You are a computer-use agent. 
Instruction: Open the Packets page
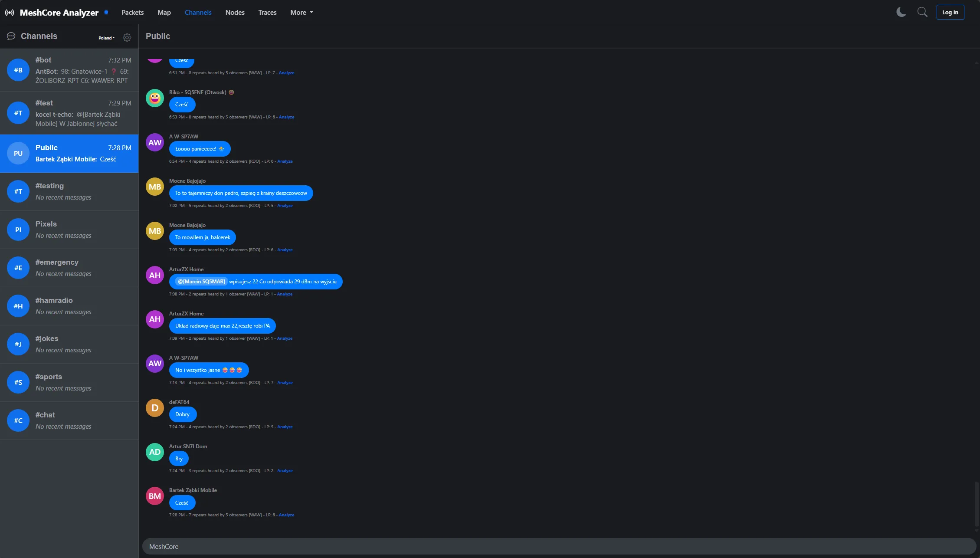point(132,13)
